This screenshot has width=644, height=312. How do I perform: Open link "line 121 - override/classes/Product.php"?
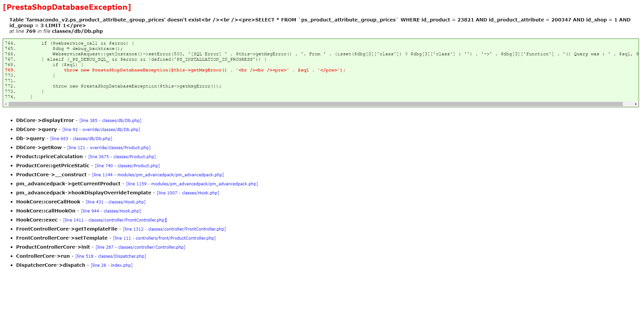(x=109, y=148)
